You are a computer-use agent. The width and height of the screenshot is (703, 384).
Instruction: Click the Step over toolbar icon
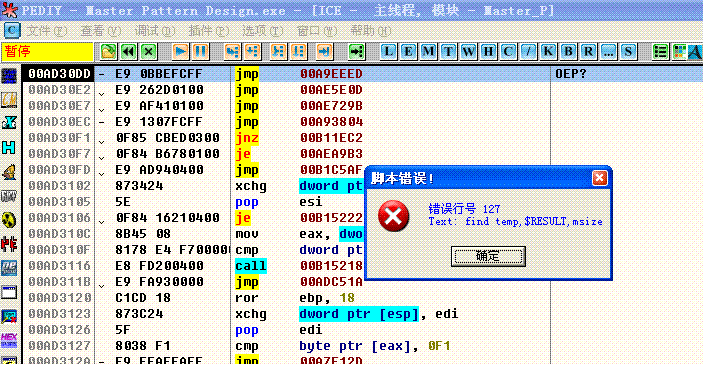click(253, 52)
